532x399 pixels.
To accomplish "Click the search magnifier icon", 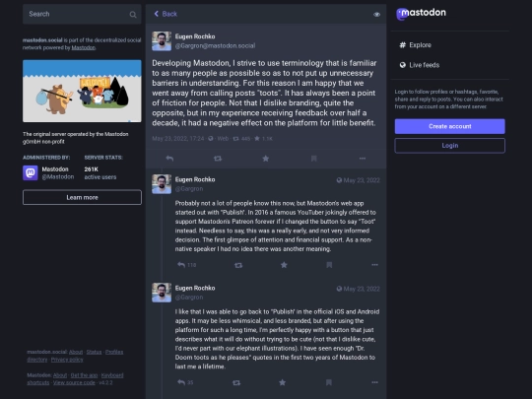I will click(x=133, y=15).
